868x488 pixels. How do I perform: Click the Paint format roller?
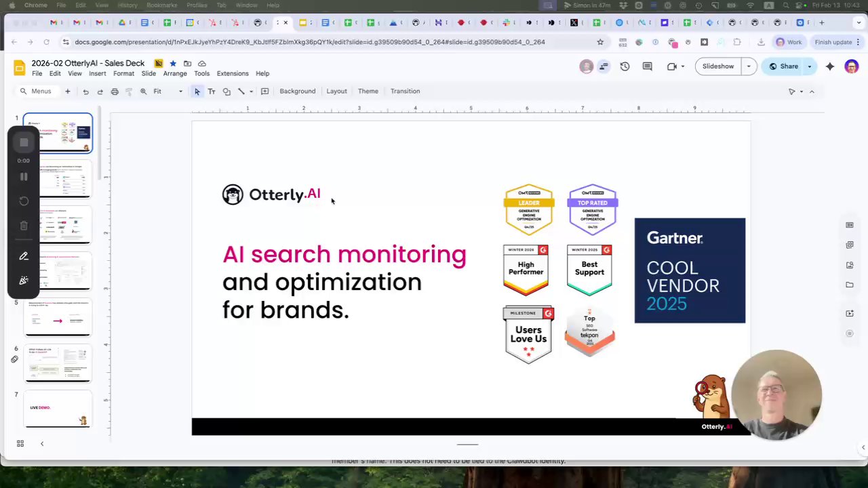tap(129, 91)
